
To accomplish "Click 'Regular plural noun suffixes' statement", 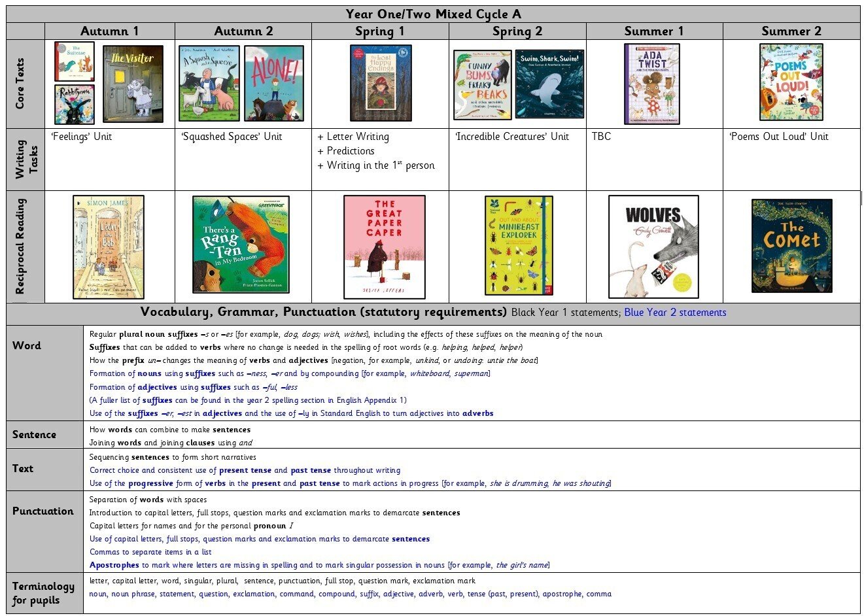I will pyautogui.click(x=346, y=334).
